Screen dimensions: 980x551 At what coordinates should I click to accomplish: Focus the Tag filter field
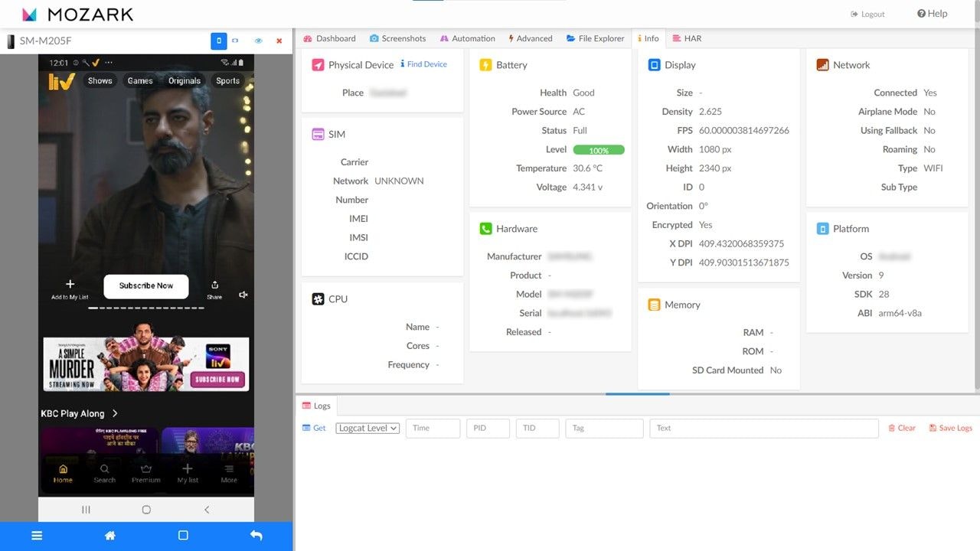point(605,428)
